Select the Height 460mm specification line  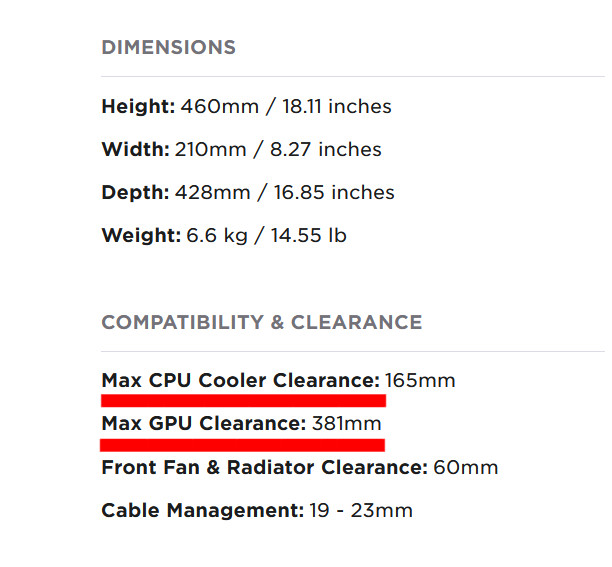pos(246,107)
